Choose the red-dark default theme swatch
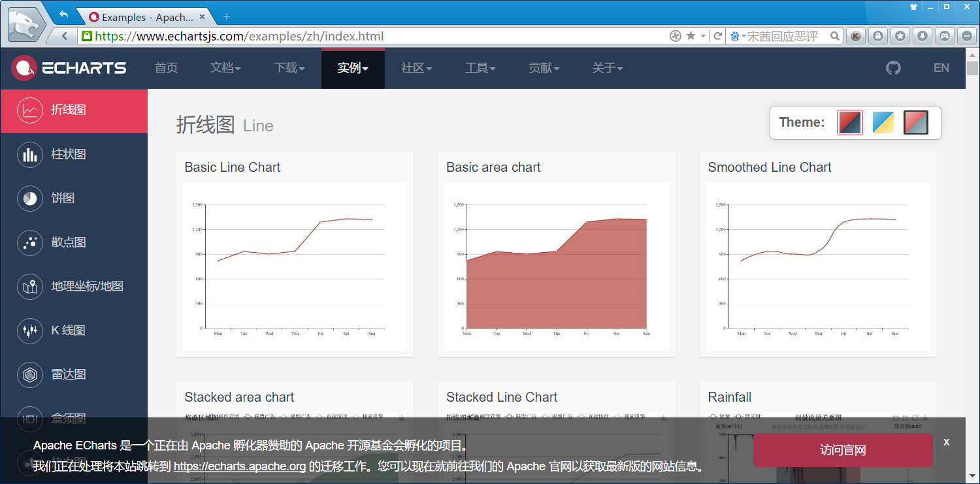The width and height of the screenshot is (980, 484). (850, 122)
